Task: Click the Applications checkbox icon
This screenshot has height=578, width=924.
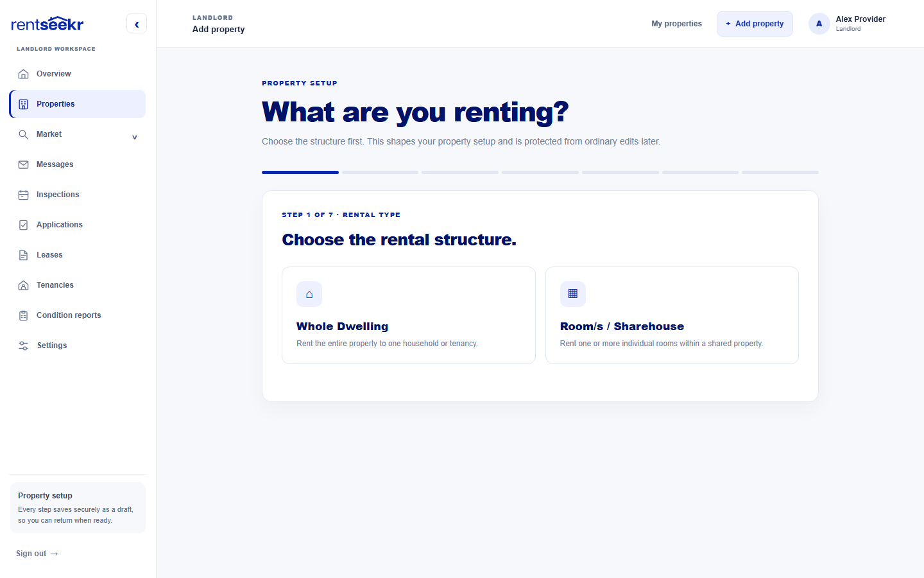Action: point(24,225)
